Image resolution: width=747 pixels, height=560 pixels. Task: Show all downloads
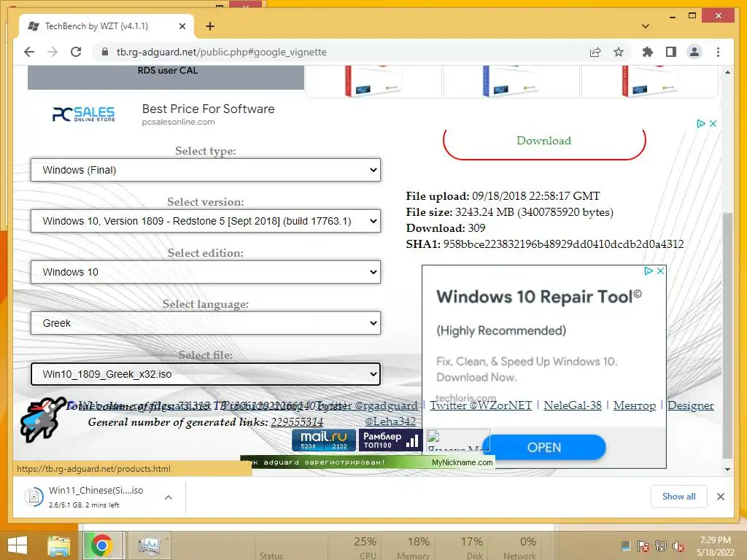tap(679, 497)
